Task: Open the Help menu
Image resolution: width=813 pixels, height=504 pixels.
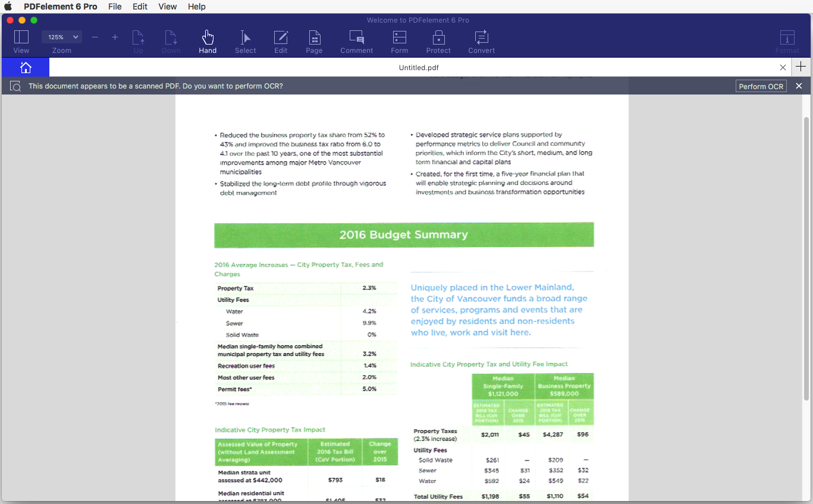Action: [196, 7]
